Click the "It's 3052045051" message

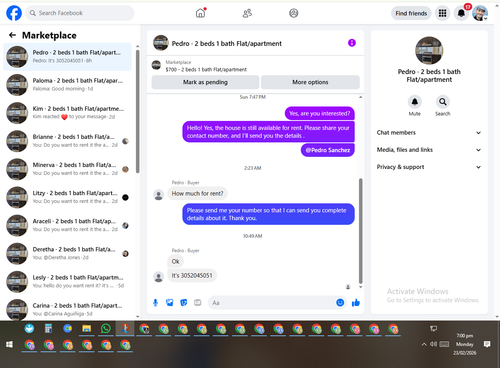click(192, 276)
